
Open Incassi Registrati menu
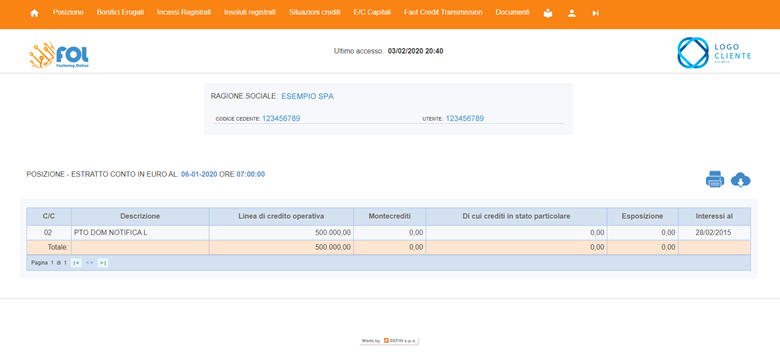pos(184,12)
